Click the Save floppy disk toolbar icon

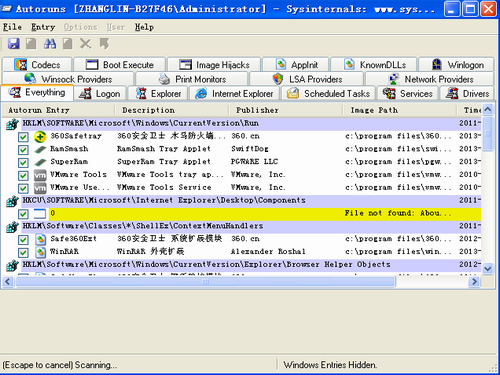[14, 44]
